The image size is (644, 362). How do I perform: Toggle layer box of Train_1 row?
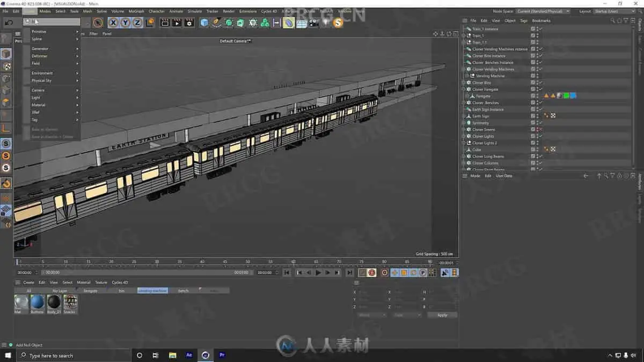pyautogui.click(x=533, y=35)
